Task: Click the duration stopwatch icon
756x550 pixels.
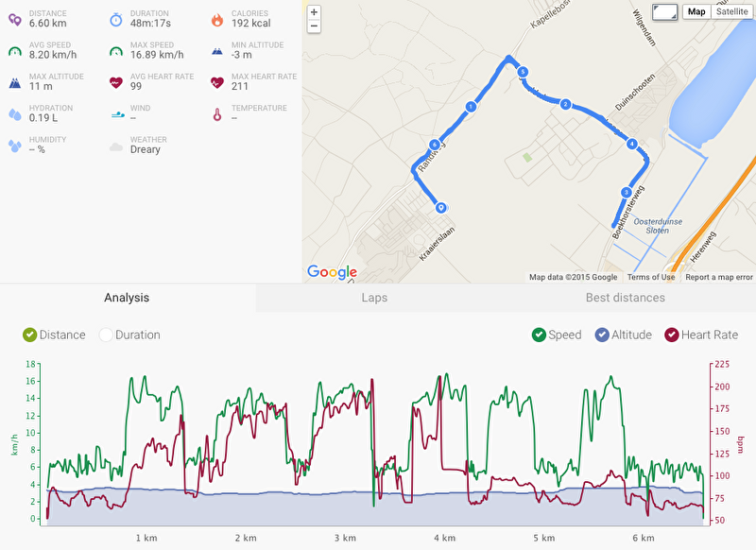Action: click(115, 19)
